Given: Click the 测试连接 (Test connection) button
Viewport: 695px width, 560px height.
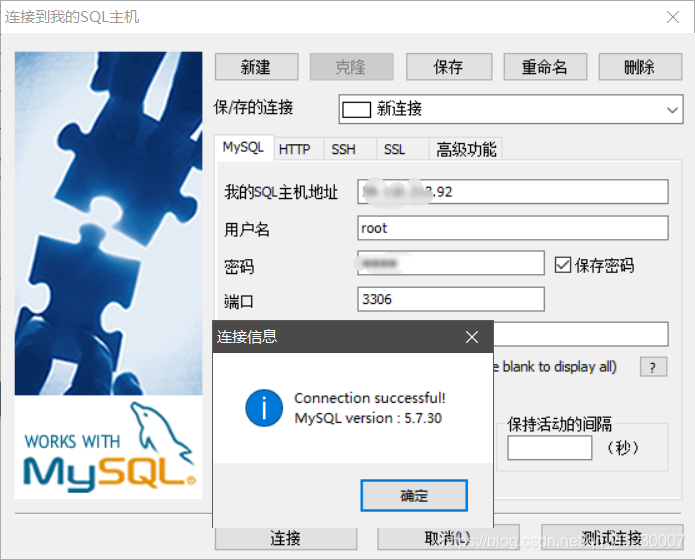Looking at the screenshot, I should [612, 537].
